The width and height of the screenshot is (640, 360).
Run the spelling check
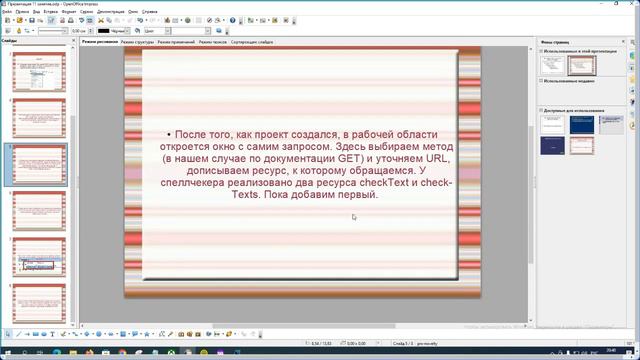(x=82, y=20)
